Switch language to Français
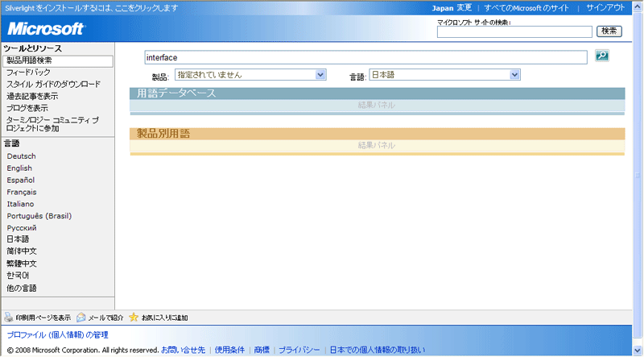This screenshot has height=357, width=644. pos(22,192)
